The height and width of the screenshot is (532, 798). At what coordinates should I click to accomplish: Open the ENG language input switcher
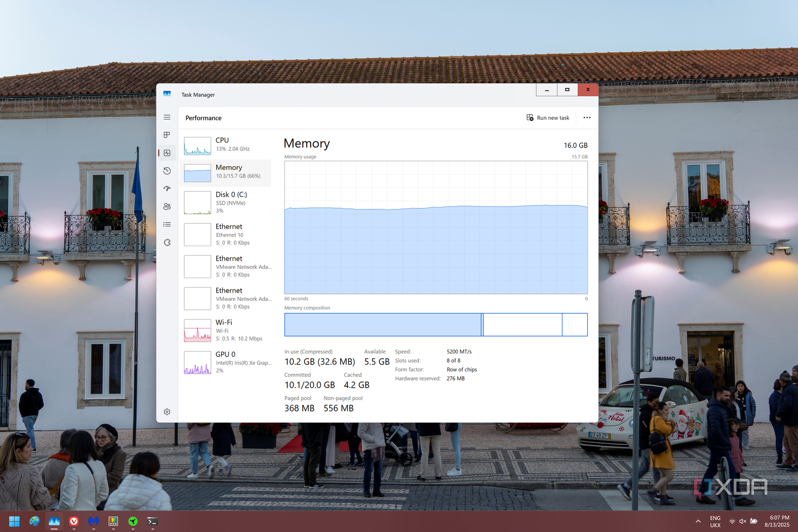point(715,521)
